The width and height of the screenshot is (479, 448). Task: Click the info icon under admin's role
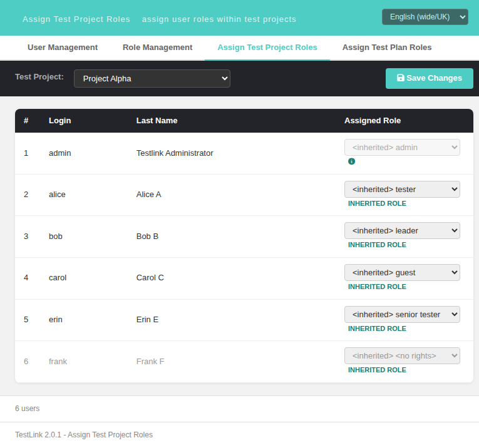(x=351, y=161)
